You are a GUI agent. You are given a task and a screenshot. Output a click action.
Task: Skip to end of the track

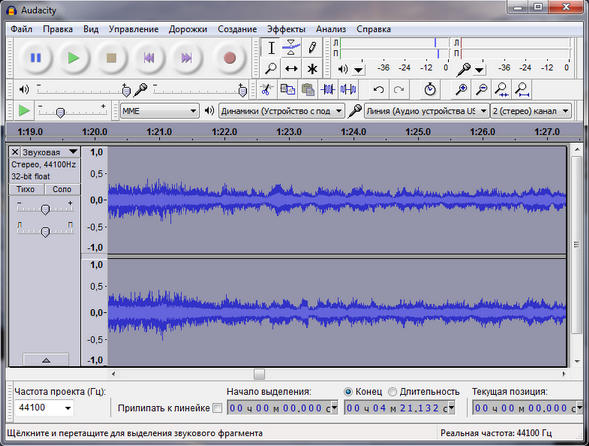187,58
